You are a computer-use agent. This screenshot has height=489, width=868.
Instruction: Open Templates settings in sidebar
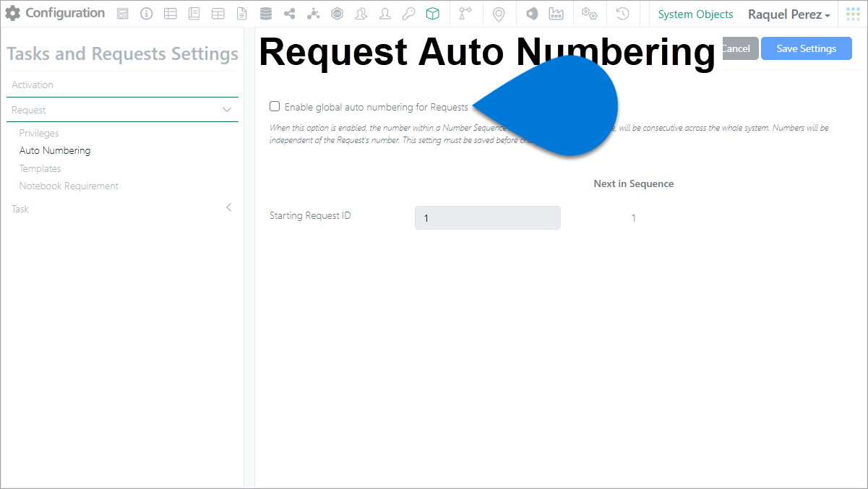(x=40, y=168)
